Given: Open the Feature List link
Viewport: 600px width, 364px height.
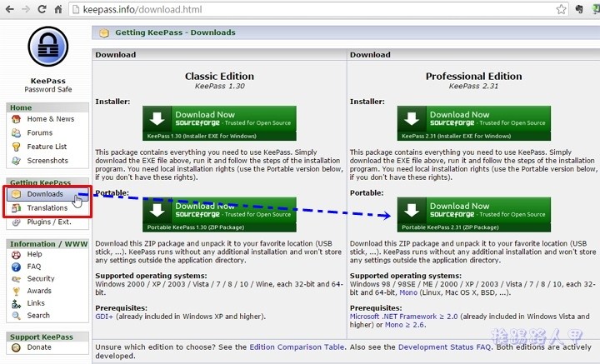Looking at the screenshot, I should pyautogui.click(x=47, y=147).
